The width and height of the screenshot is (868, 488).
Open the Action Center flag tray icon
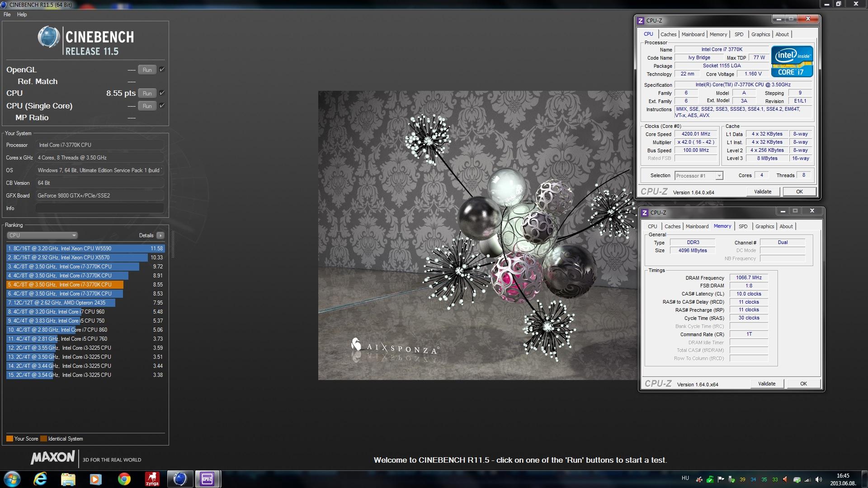click(721, 479)
